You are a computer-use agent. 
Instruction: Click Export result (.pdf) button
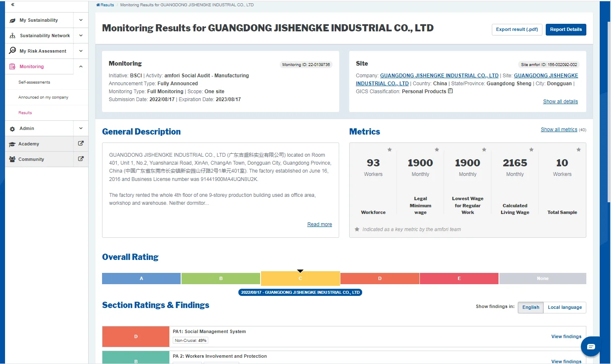pos(517,30)
